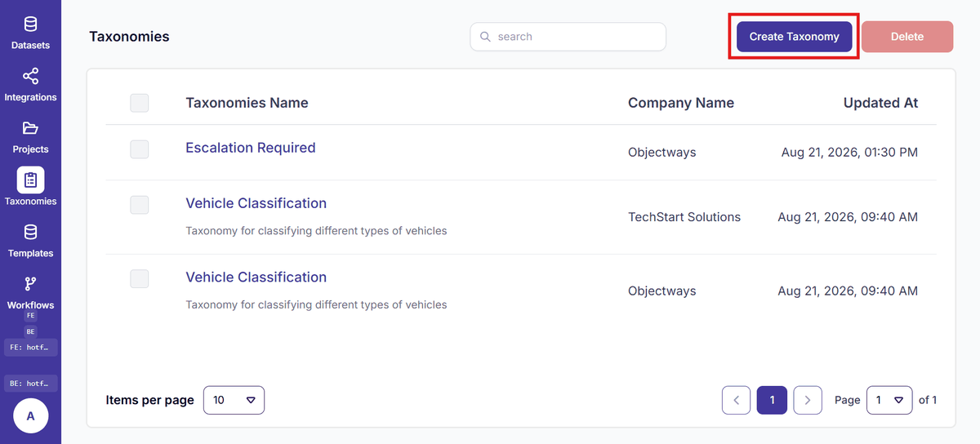Click the Delete button

tap(907, 37)
